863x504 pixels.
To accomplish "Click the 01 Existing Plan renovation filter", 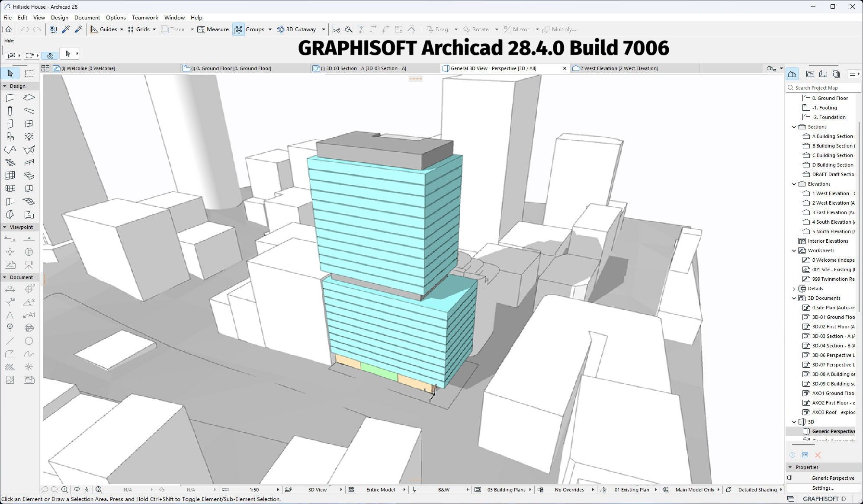I will point(632,490).
